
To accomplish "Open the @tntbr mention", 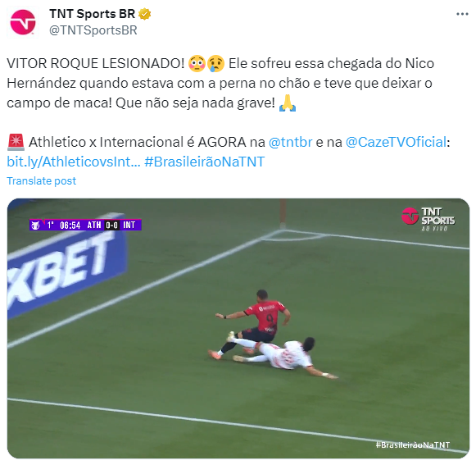I will tap(291, 142).
